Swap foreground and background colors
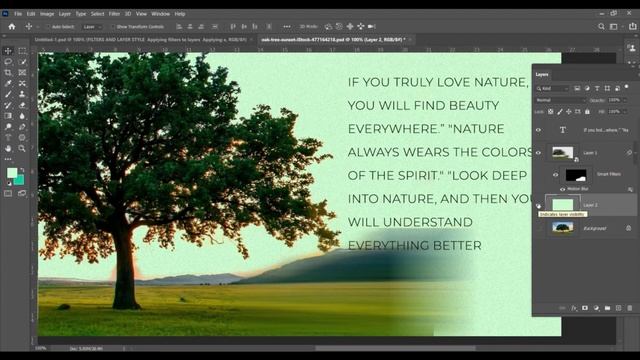The height and width of the screenshot is (360, 640). tap(22, 170)
